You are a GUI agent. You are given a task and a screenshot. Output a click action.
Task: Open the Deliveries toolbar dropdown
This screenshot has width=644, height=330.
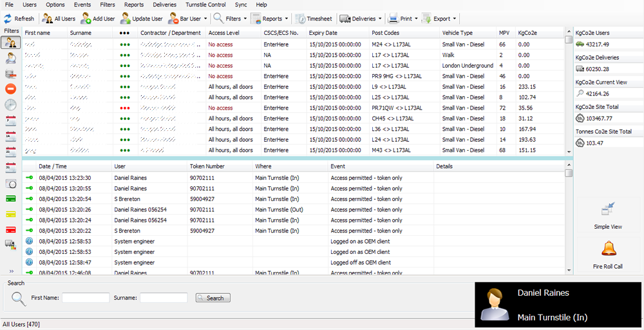pos(382,19)
